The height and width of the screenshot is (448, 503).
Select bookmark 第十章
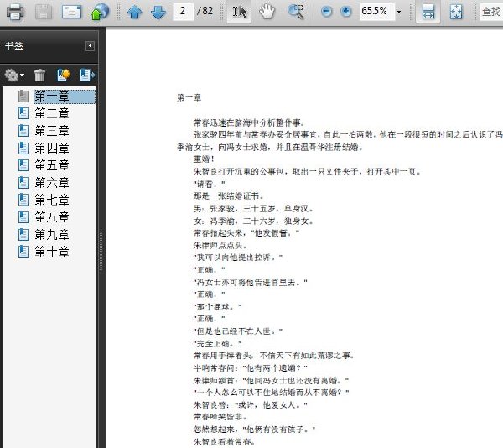[52, 252]
